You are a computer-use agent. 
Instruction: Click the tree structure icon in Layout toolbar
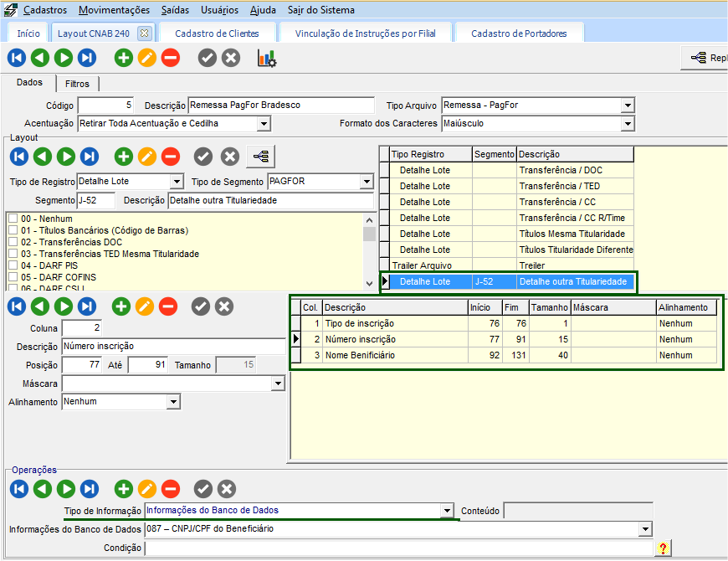click(x=261, y=157)
